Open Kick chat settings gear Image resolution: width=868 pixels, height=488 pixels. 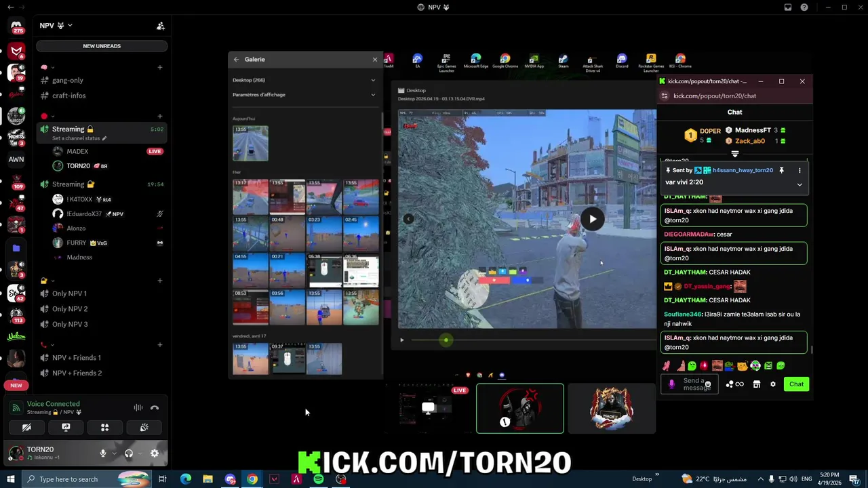[x=772, y=384]
